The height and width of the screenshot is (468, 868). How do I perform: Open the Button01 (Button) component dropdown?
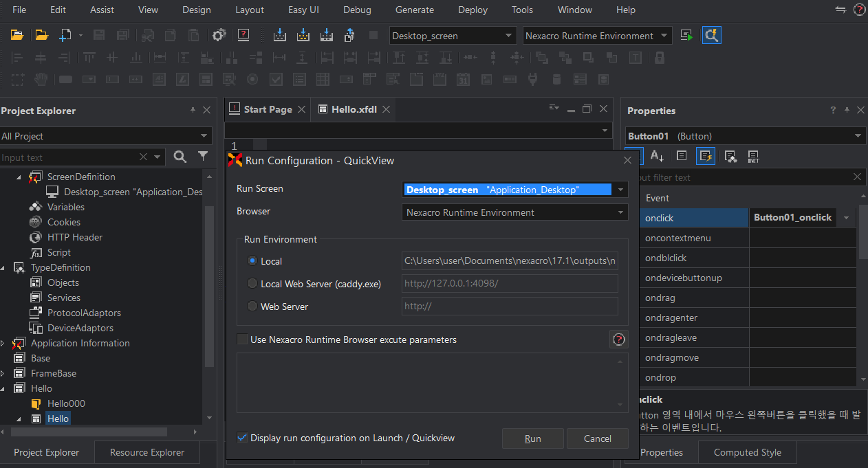click(x=858, y=136)
